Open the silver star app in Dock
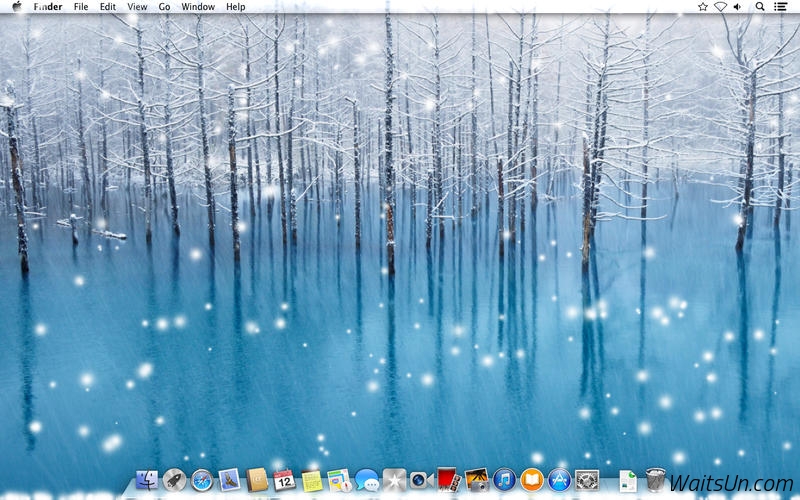The image size is (800, 500). (394, 480)
